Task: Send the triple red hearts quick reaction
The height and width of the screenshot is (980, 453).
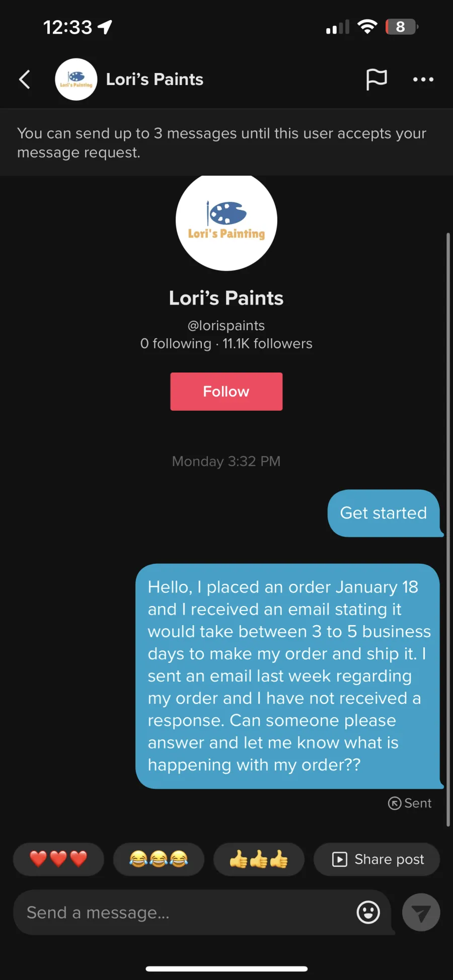Action: pos(58,859)
